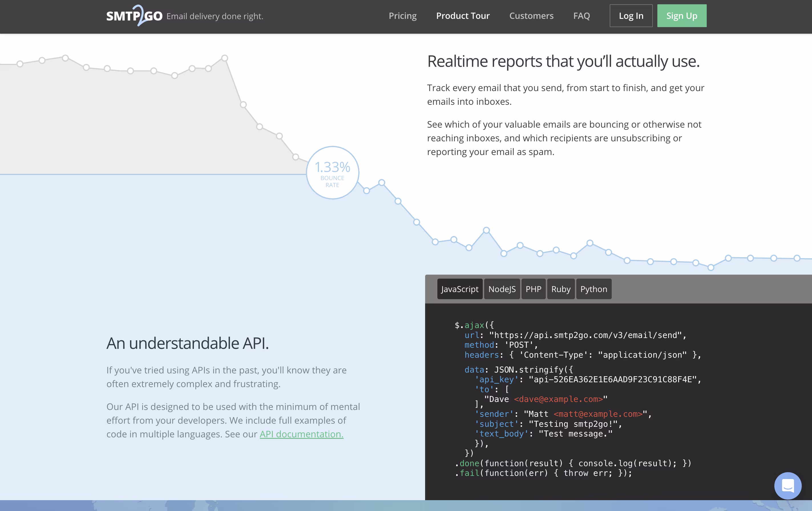Open the live chat bubble icon
The width and height of the screenshot is (812, 511).
(788, 486)
